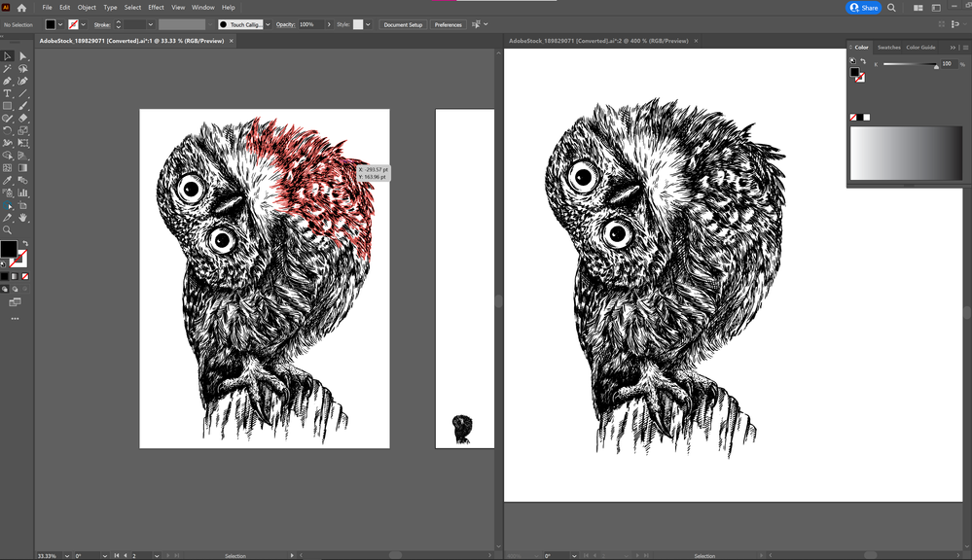Viewport: 972px width, 560px height.
Task: Click the Document Setup button
Action: [x=403, y=24]
